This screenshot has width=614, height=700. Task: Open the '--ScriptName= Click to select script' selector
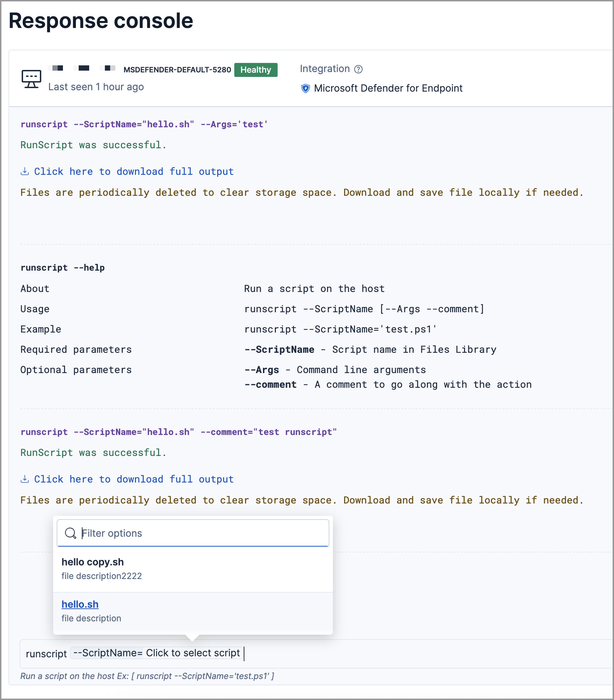point(157,653)
